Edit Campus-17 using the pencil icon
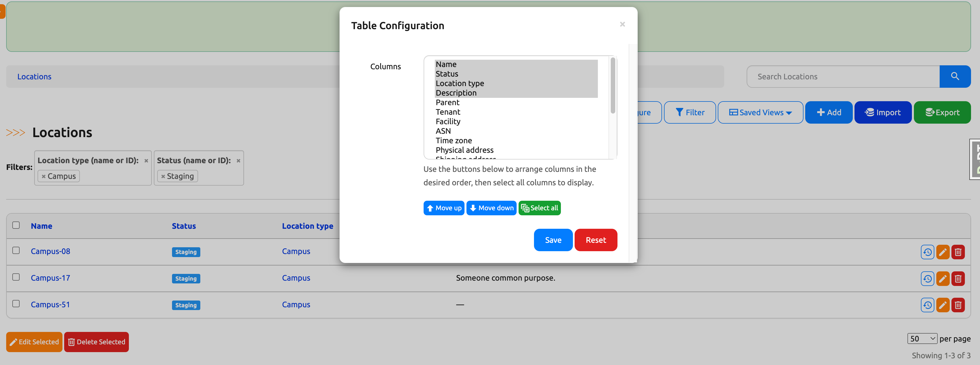The image size is (980, 365). pos(943,278)
